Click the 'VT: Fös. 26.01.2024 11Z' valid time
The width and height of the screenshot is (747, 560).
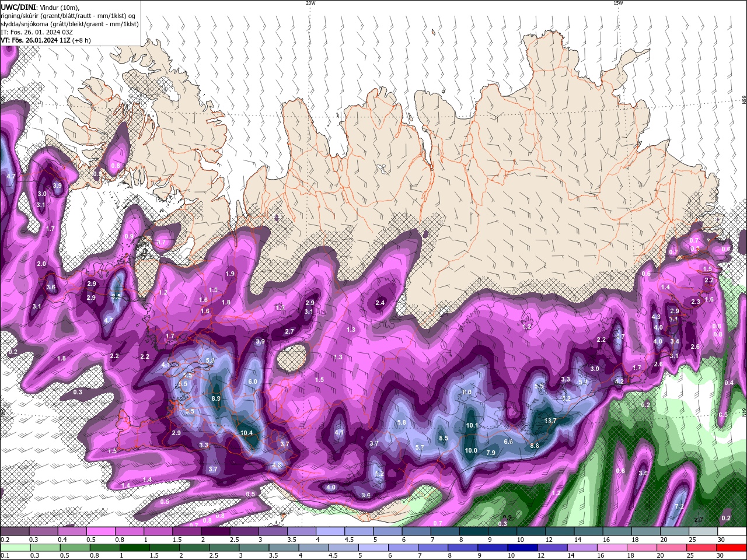[36, 40]
